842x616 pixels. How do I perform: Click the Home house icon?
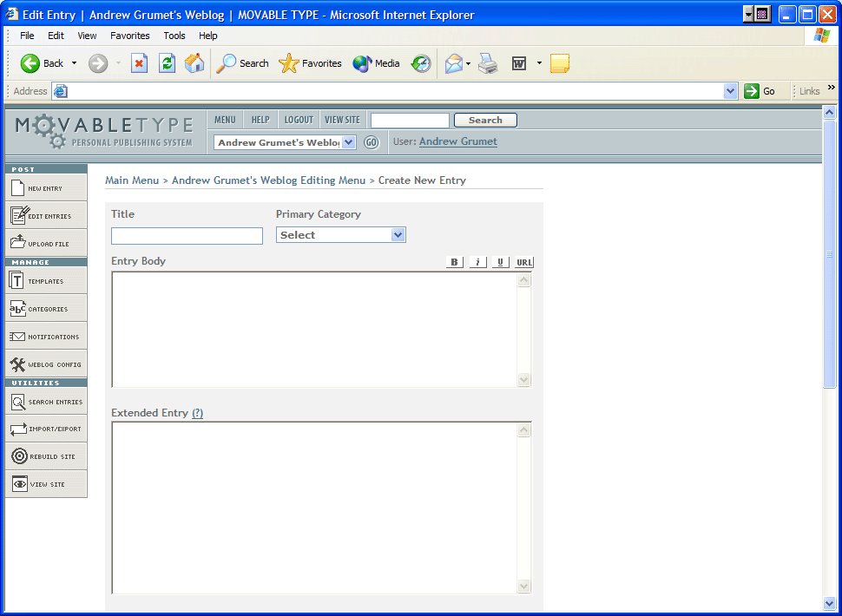194,63
